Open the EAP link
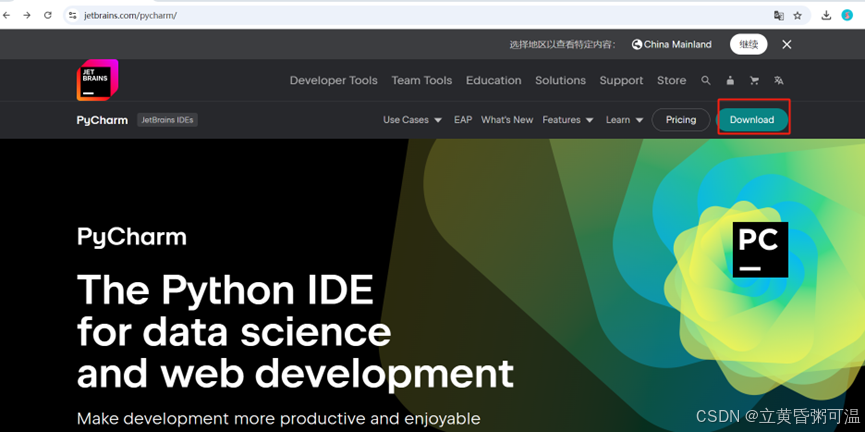The height and width of the screenshot is (432, 865). pos(463,120)
